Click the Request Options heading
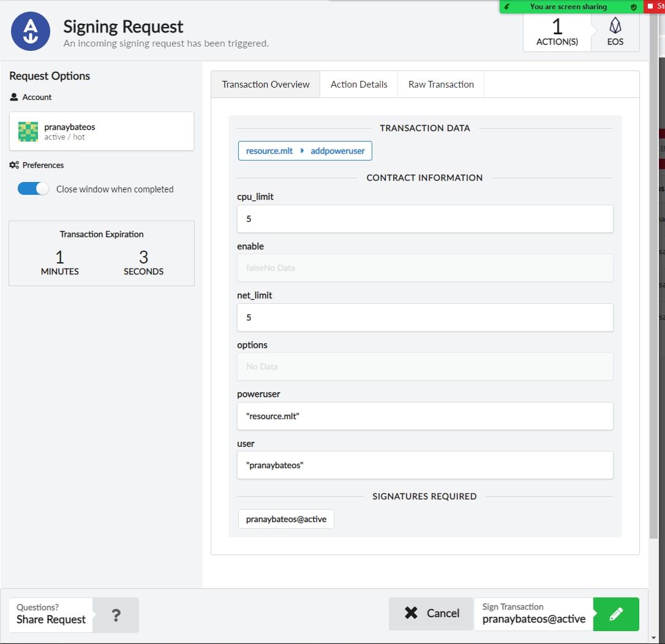The width and height of the screenshot is (665, 644). [50, 76]
